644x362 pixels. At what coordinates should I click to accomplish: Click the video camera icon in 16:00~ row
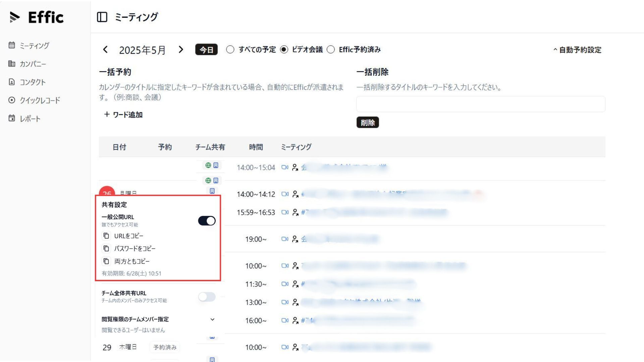pos(285,320)
